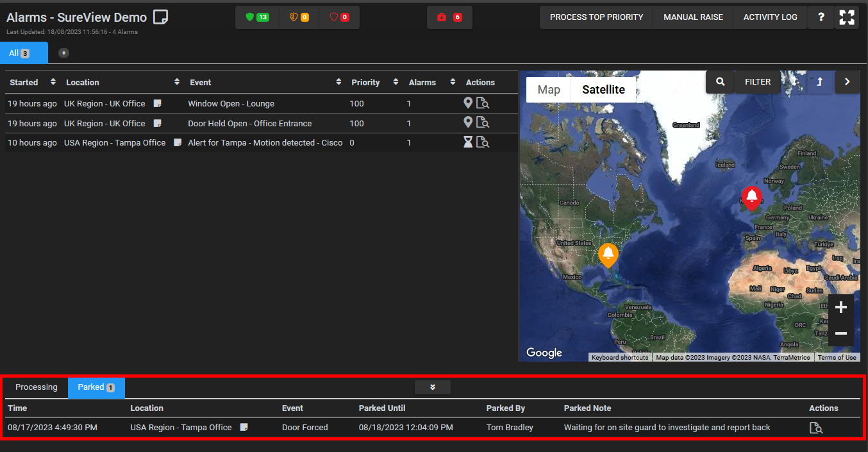Click parked time 08/17/2023 4:49:30 PM
The image size is (868, 452).
53,428
